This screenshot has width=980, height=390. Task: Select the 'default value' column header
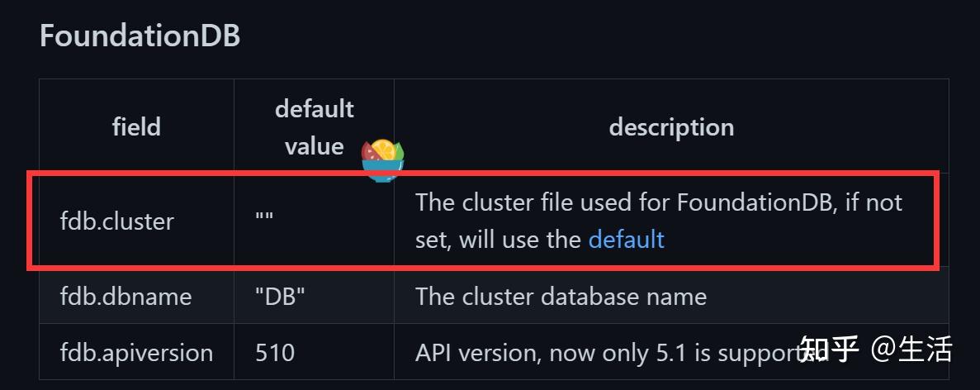(314, 127)
